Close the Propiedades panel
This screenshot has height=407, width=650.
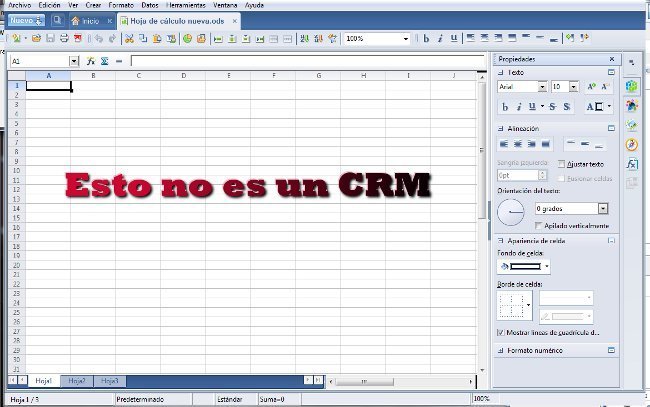[x=612, y=59]
